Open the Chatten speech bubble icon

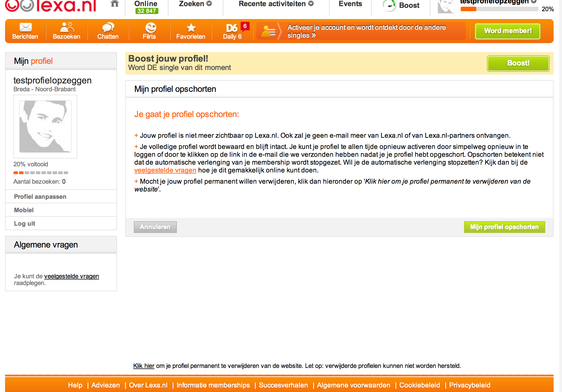[x=108, y=27]
